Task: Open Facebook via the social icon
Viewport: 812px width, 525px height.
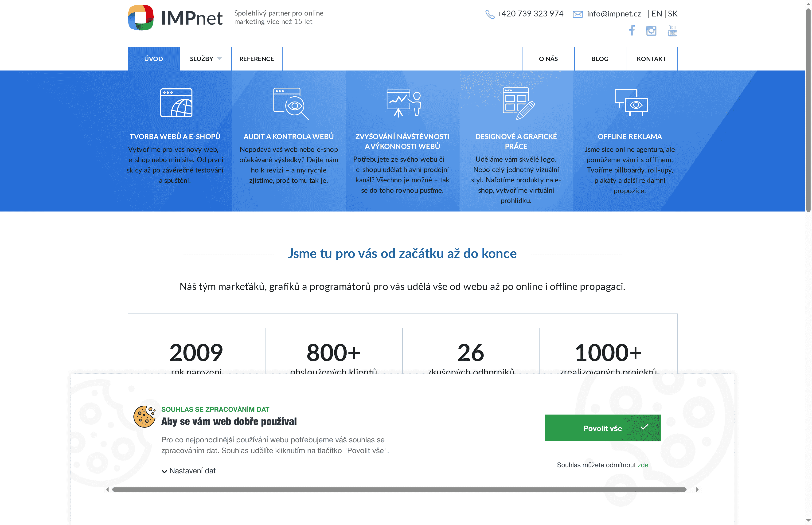Action: click(x=632, y=30)
